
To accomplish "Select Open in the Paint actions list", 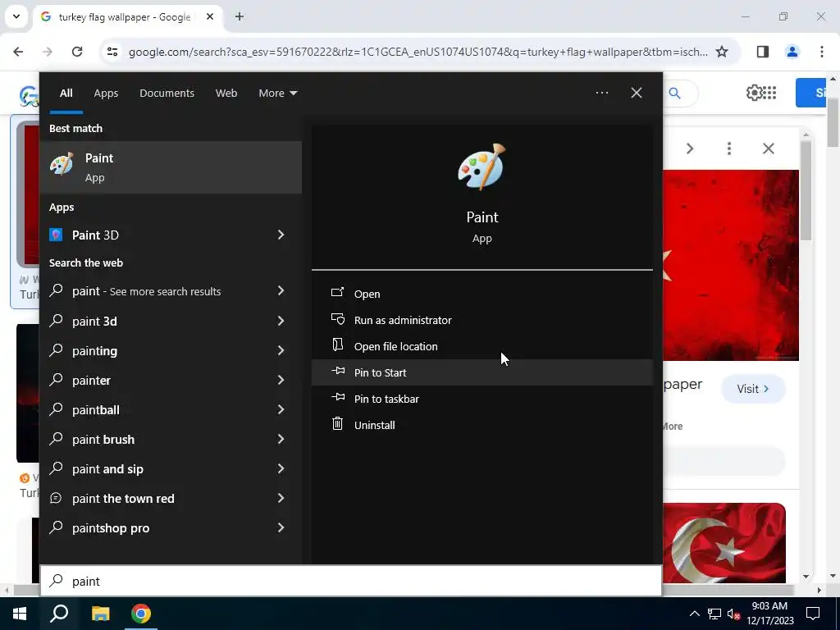I will pos(482,294).
